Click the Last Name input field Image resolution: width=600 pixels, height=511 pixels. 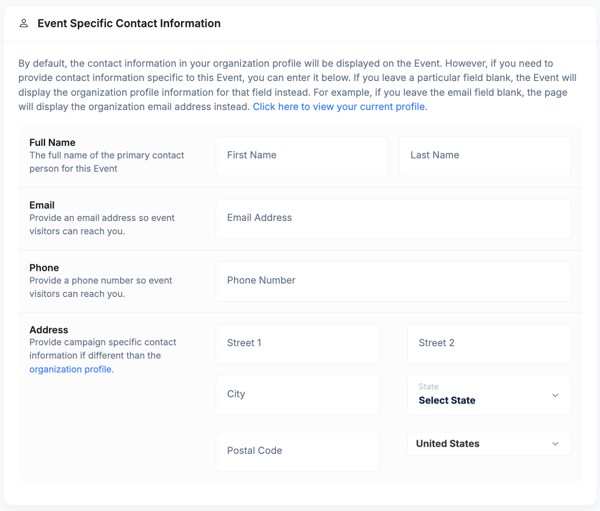pos(485,156)
